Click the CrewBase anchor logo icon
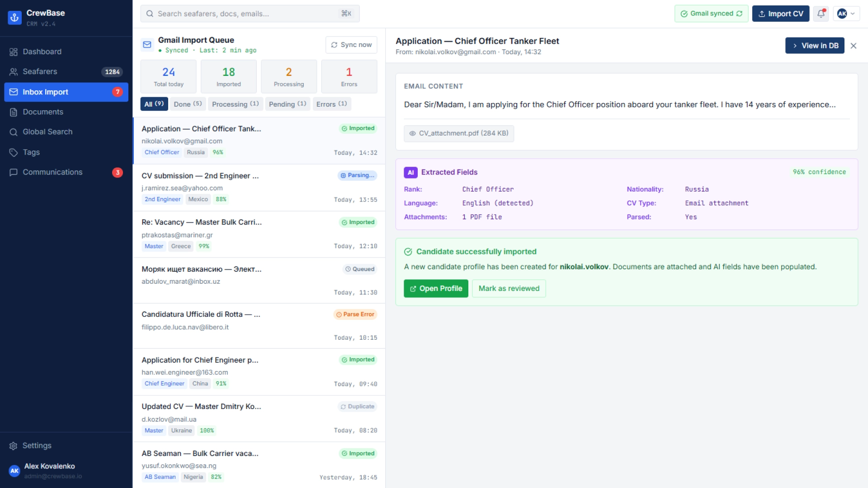This screenshot has height=488, width=868. click(14, 18)
